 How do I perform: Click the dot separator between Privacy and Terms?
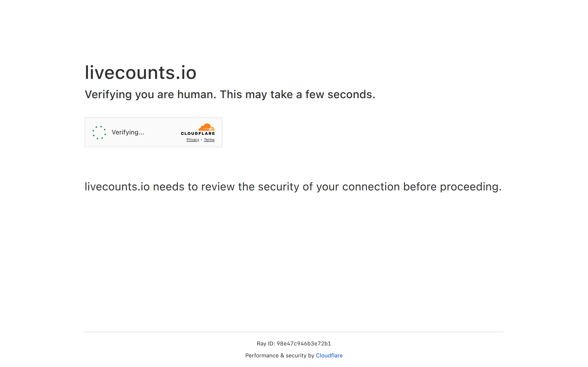click(x=201, y=140)
